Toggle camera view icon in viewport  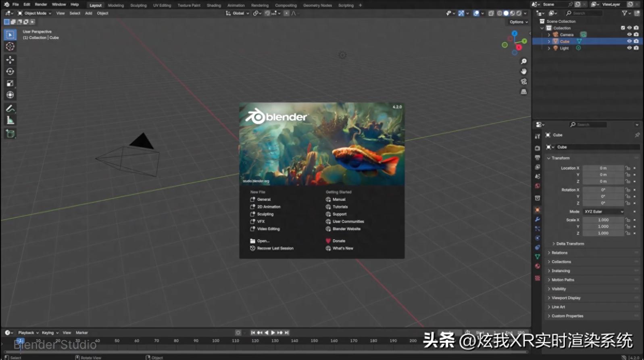tap(524, 81)
